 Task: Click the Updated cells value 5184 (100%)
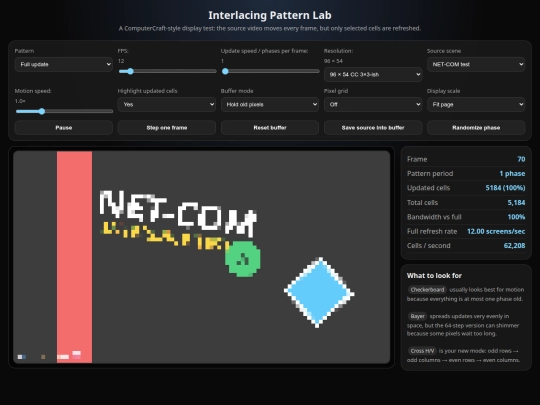tap(505, 188)
